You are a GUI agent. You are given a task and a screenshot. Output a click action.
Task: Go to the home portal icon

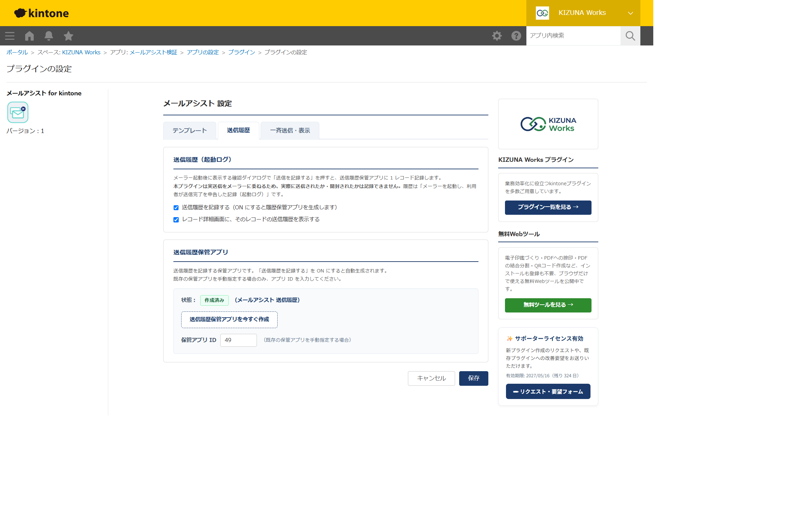click(30, 36)
